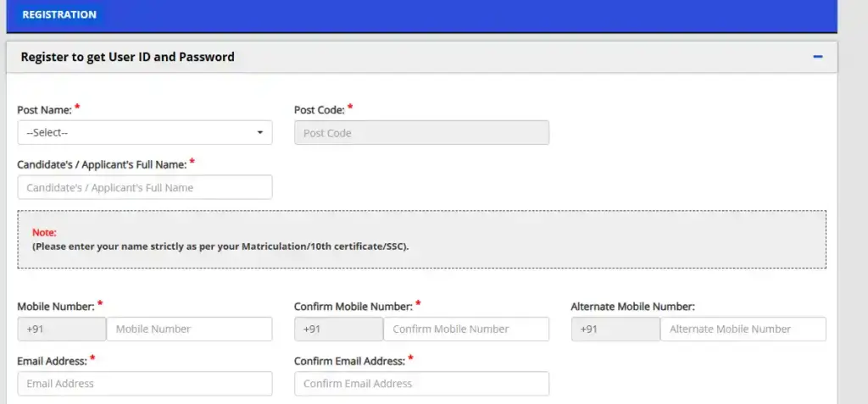Screen dimensions: 868x404
Task: Click the 'Confirm Email Address:' label
Action: (x=349, y=361)
